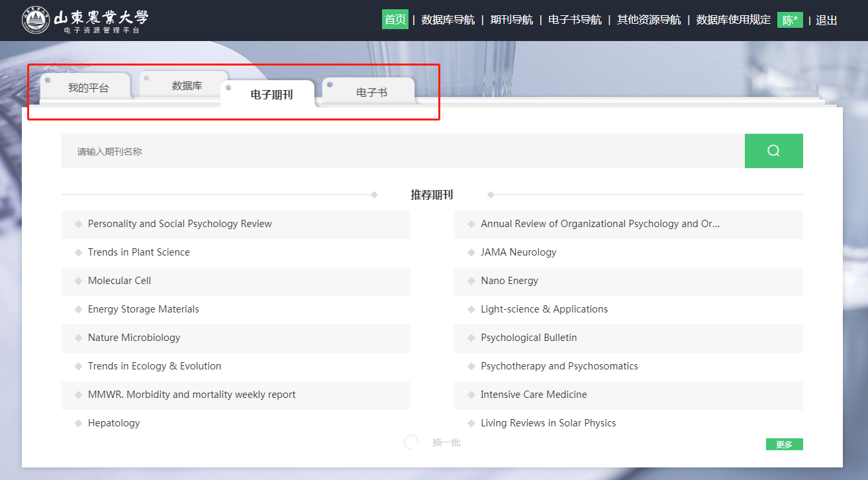Open 数据库使用规定 page

pyautogui.click(x=733, y=20)
